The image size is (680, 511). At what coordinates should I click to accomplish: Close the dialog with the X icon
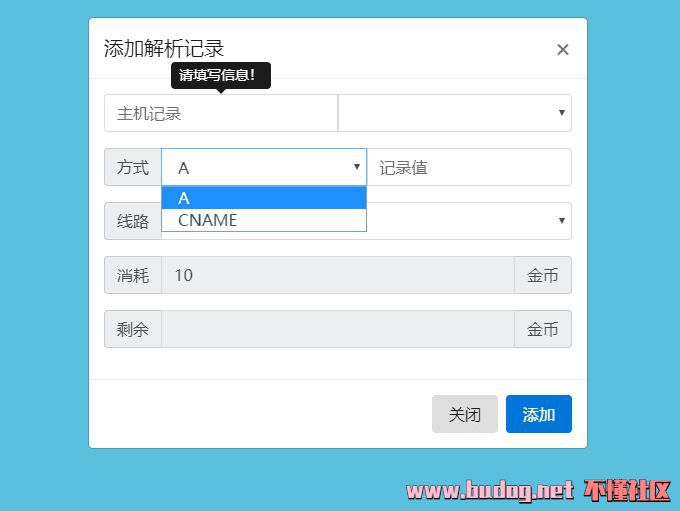562,49
